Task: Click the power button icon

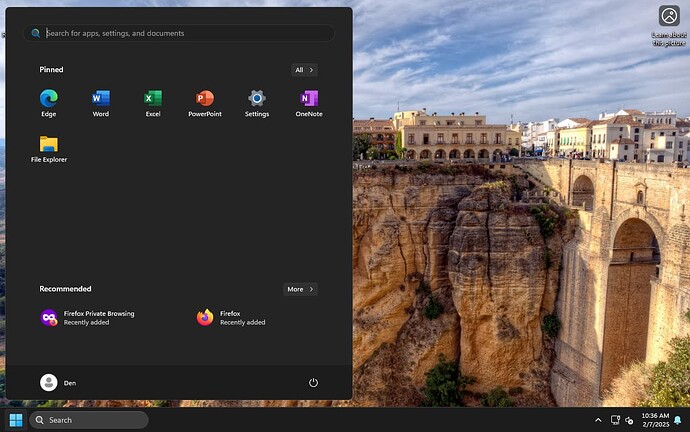Action: [x=313, y=383]
